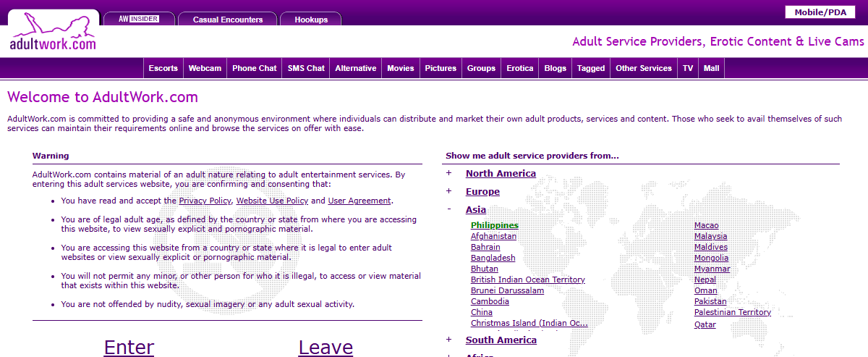This screenshot has width=868, height=357.
Task: Open the Hookups tab
Action: [311, 20]
